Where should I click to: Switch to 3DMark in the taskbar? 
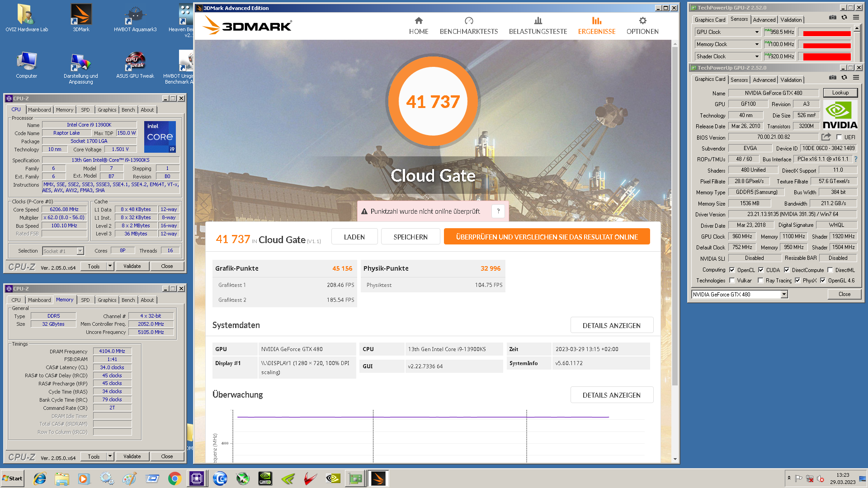coord(378,479)
